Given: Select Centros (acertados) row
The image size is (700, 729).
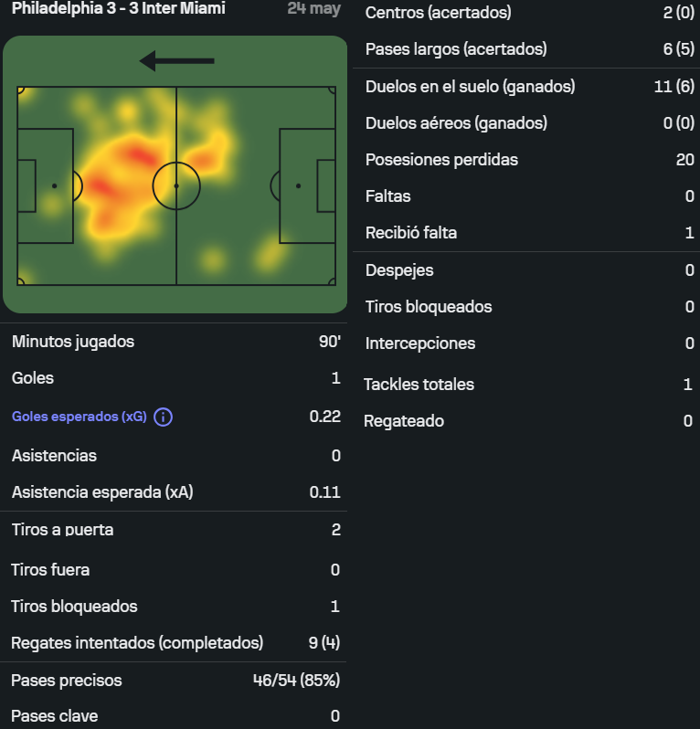Looking at the screenshot, I should (526, 13).
